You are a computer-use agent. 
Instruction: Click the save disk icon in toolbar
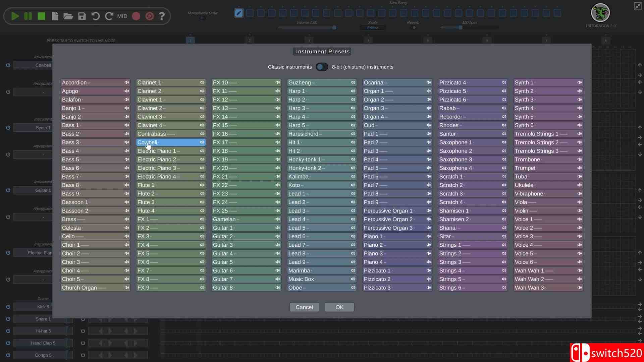coord(82,16)
